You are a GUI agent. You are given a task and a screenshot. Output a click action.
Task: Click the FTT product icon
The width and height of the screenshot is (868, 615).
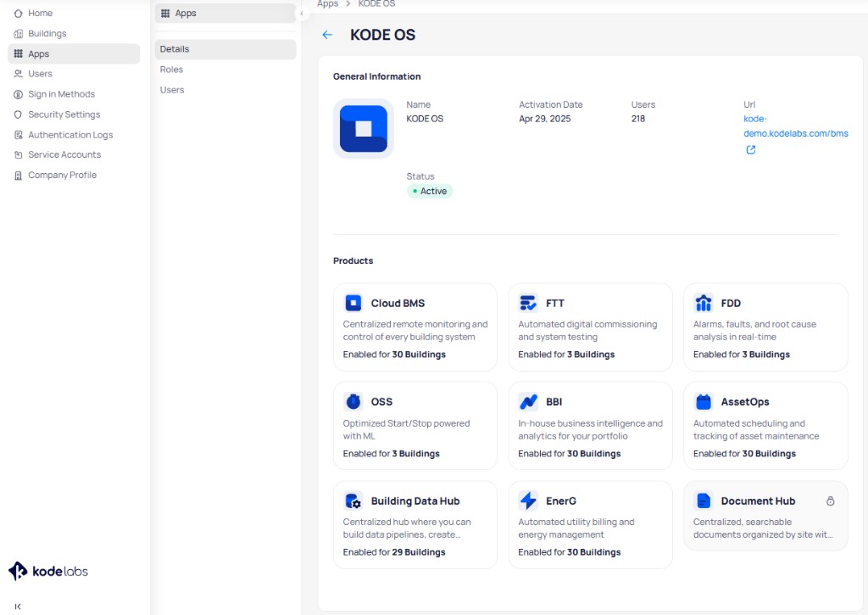coord(528,303)
